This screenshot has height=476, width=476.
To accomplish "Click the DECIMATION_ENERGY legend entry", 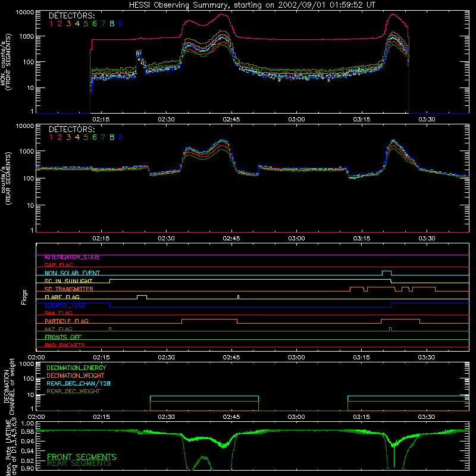I will click(76, 368).
